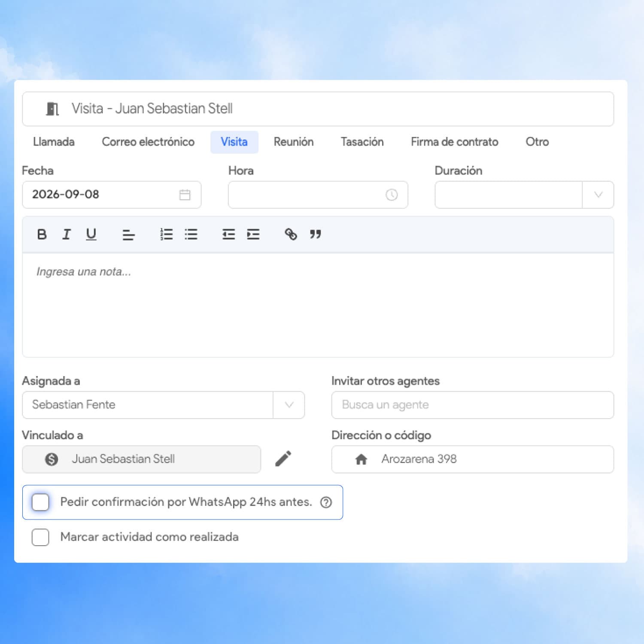Enable WhatsApp confirmation 24hs before checkbox
Viewport: 644px width, 644px height.
(x=40, y=502)
